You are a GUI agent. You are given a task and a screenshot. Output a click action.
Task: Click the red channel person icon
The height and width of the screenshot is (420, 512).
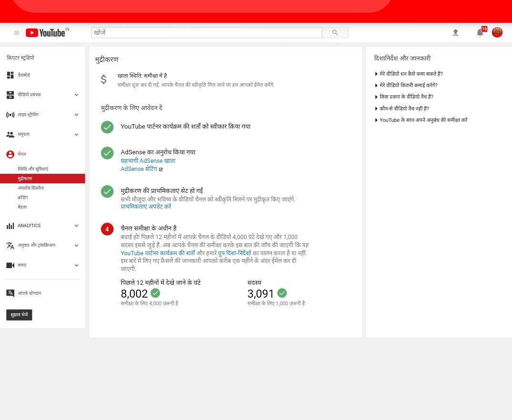tap(10, 154)
